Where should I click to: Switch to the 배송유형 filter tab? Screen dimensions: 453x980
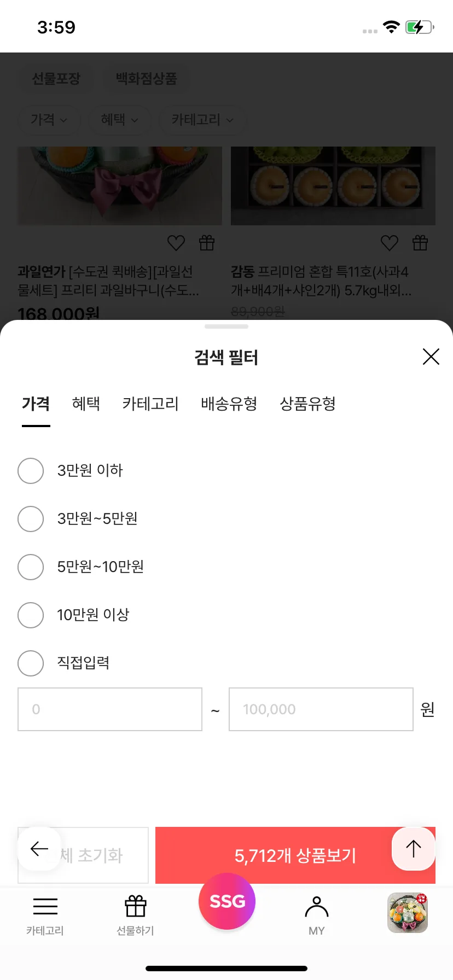(x=229, y=404)
